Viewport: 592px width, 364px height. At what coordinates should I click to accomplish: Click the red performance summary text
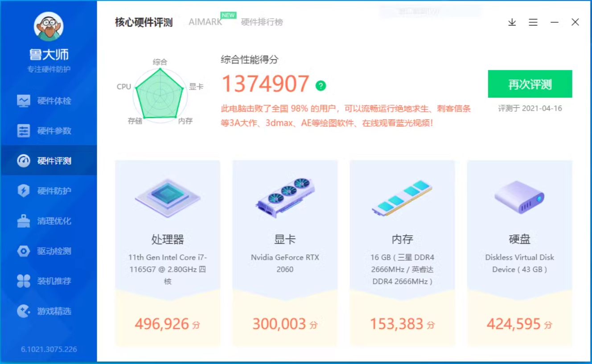(346, 116)
